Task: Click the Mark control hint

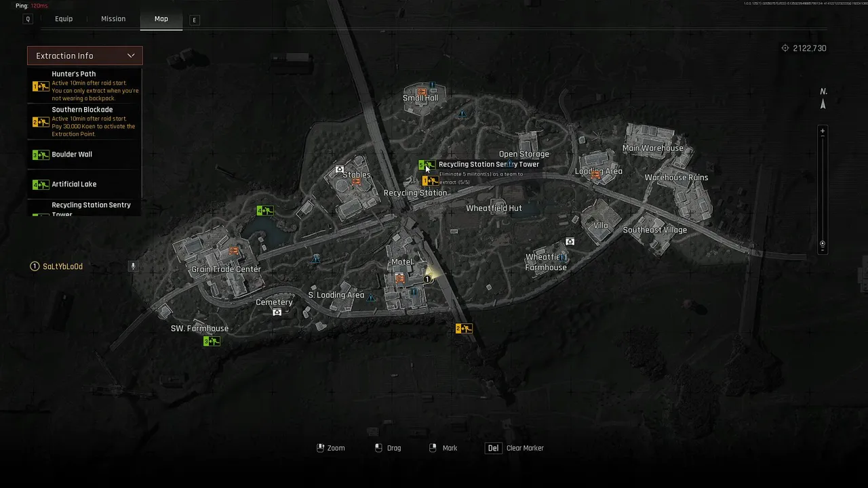Action: tap(443, 448)
